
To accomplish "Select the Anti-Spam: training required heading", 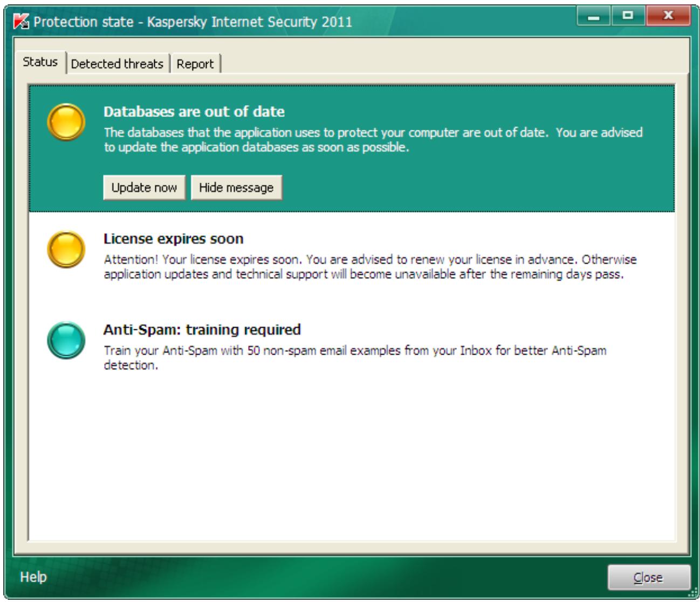I will [202, 329].
